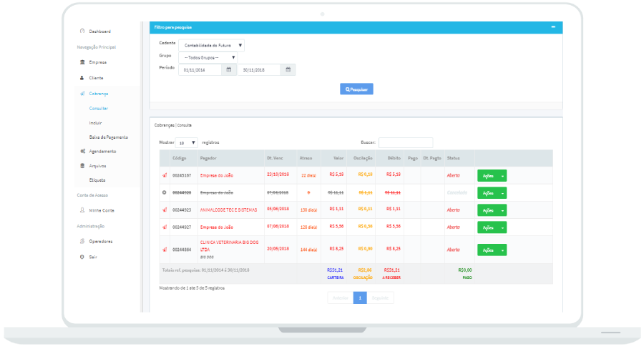The width and height of the screenshot is (644, 349).
Task: Click the end date field 30/11/2018
Action: click(259, 70)
